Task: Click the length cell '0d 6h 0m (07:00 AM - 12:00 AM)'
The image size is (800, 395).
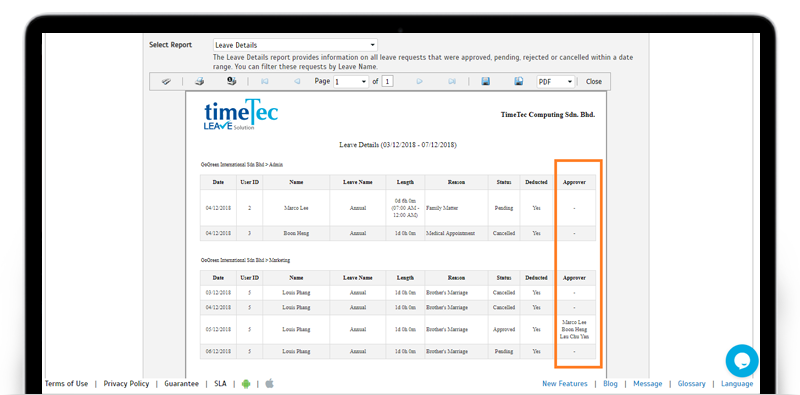Action: [405, 208]
